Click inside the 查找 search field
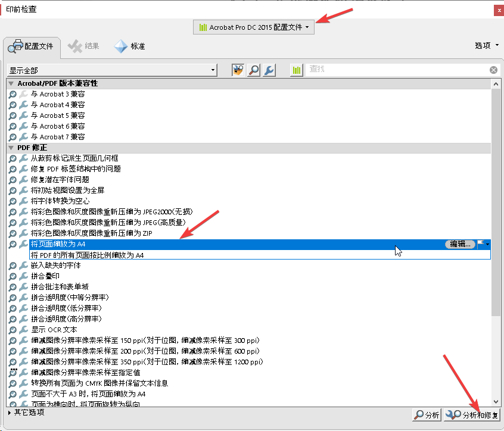Screen dimensions: 504x431 396,70
